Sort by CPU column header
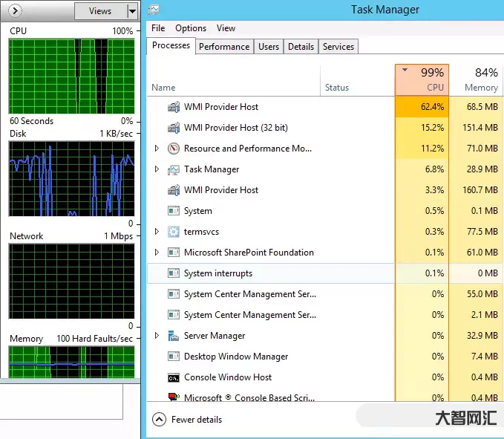The image size is (504, 439). [x=421, y=80]
